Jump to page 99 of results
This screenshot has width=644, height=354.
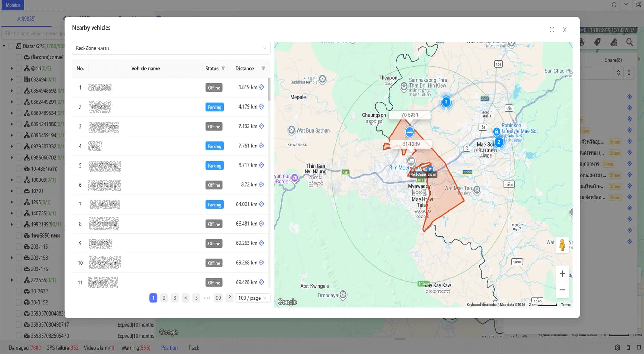(x=218, y=298)
